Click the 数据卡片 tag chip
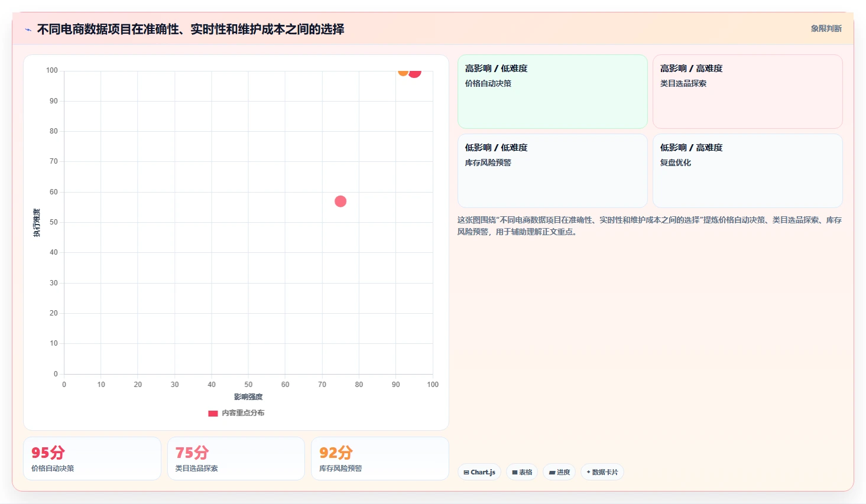Screen dimensions: 866x504 [602, 472]
